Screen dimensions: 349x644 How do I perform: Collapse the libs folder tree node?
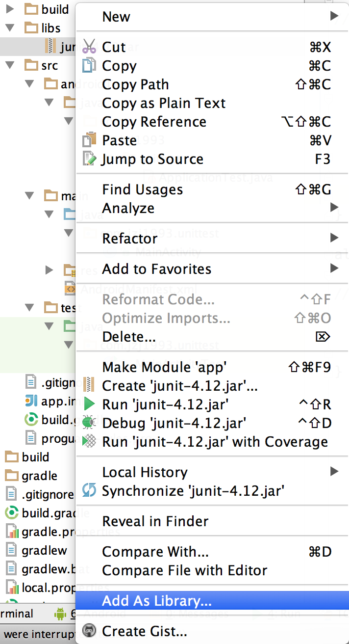10,28
